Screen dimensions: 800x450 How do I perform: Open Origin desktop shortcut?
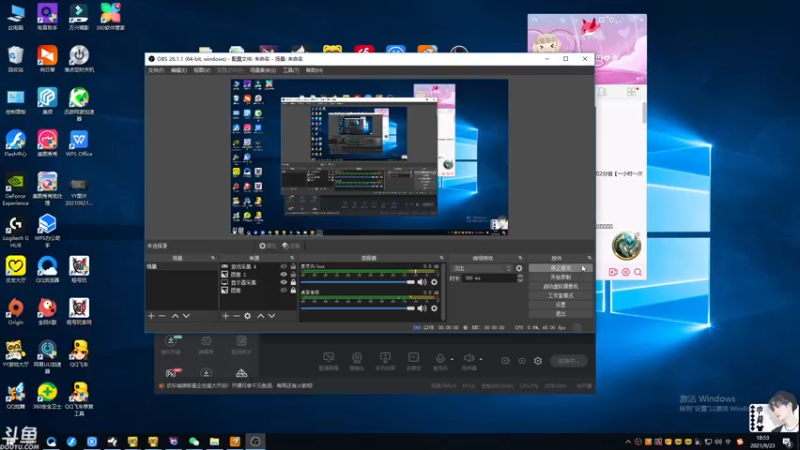(15, 312)
